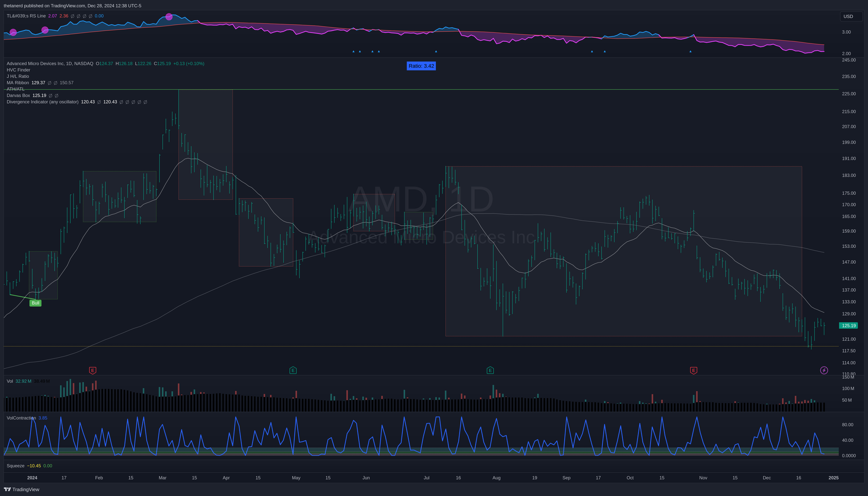Screen dimensions: 868x496
Task: Click the Nov label on the time axis
Action: [x=703, y=478]
